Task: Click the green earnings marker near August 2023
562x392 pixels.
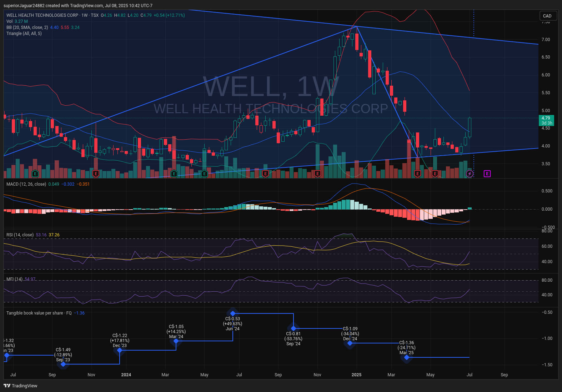Action: click(35, 174)
